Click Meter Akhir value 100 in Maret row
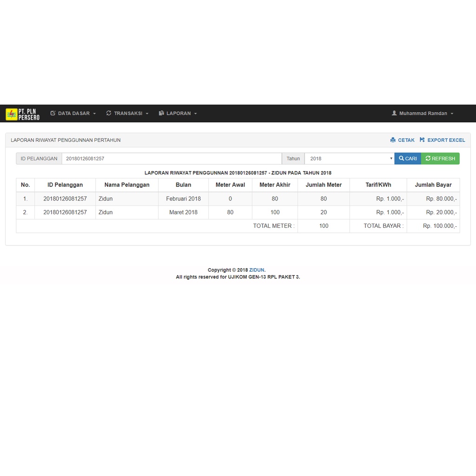 point(275,212)
